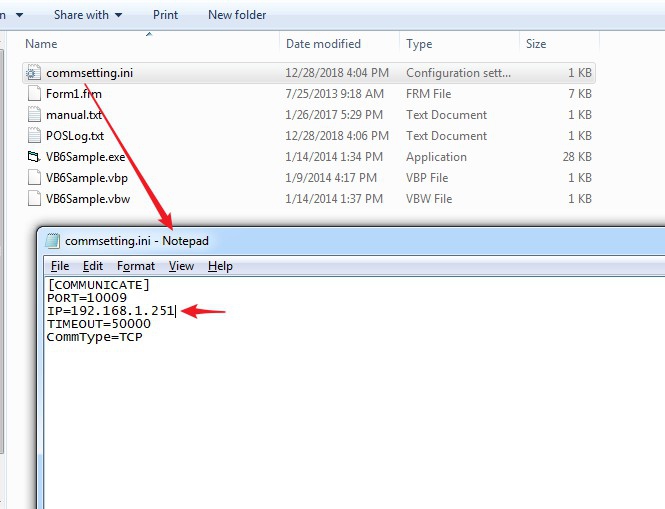
Task: Select the VB6Sample.vbw file icon
Action: point(33,199)
